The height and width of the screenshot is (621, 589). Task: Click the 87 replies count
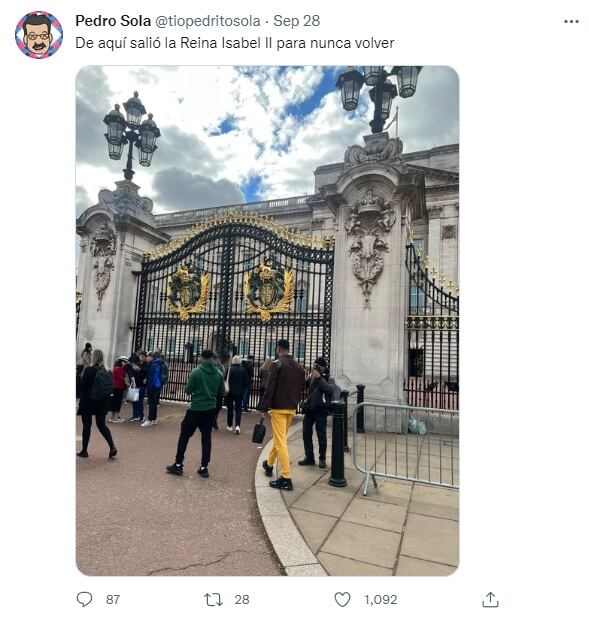click(113, 600)
